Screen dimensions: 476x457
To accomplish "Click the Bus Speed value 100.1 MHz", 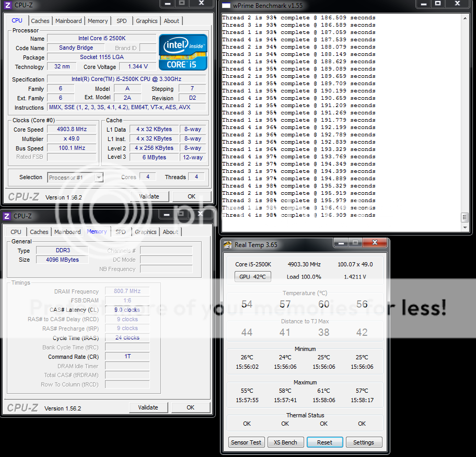I will tap(72, 148).
